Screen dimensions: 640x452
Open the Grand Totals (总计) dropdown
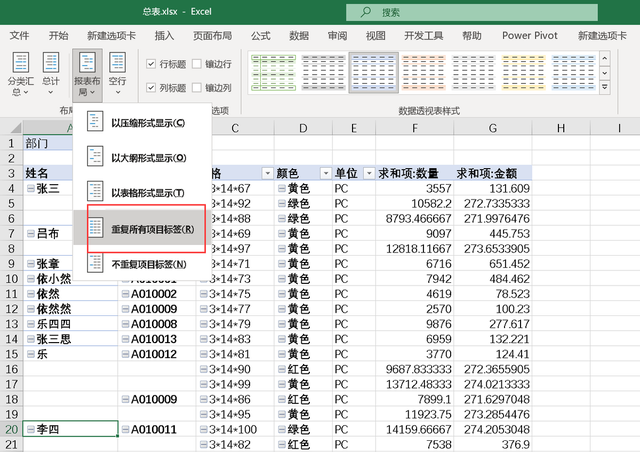[51, 74]
